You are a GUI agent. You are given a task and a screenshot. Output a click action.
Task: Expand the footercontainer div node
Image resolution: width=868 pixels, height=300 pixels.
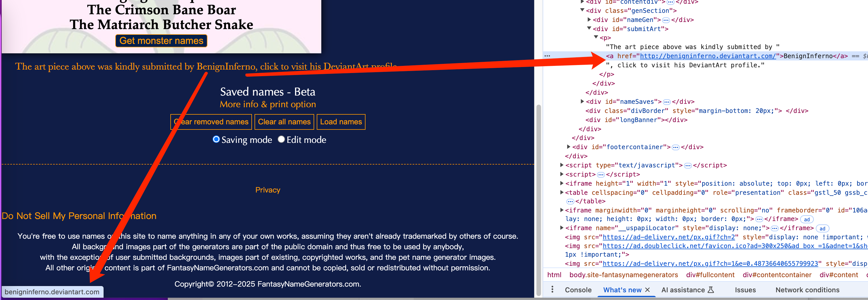coord(568,147)
